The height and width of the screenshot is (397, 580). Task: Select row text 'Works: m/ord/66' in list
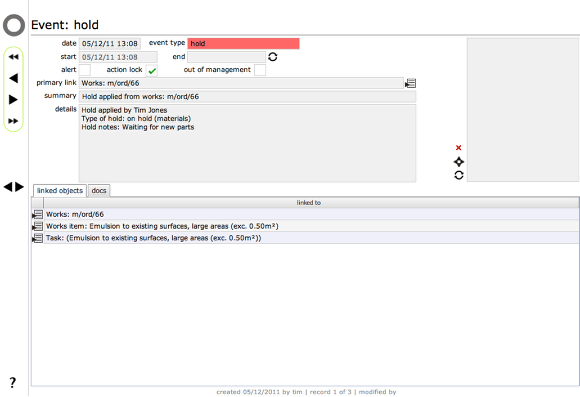(75, 214)
